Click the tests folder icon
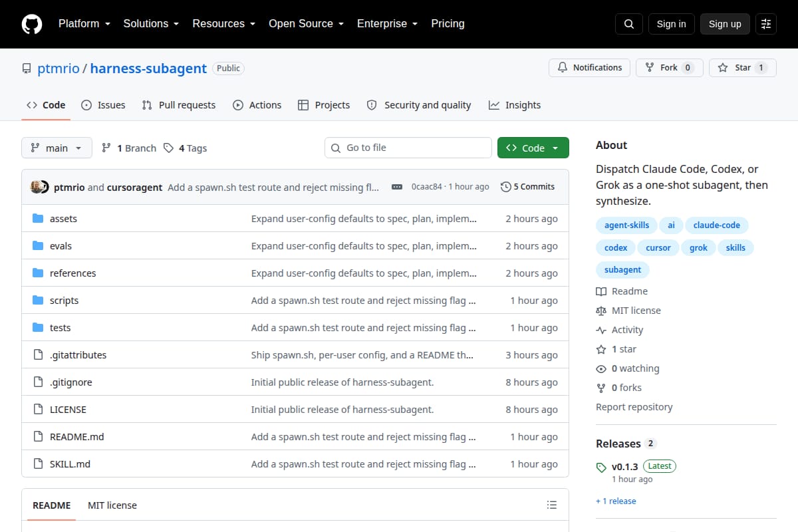 [x=38, y=328]
